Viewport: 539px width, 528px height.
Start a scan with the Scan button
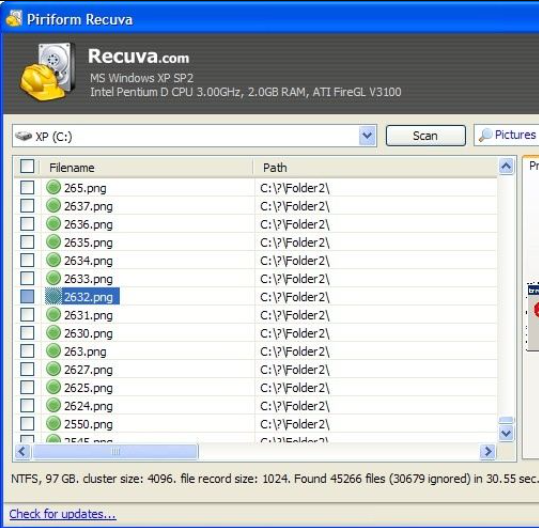[x=426, y=136]
